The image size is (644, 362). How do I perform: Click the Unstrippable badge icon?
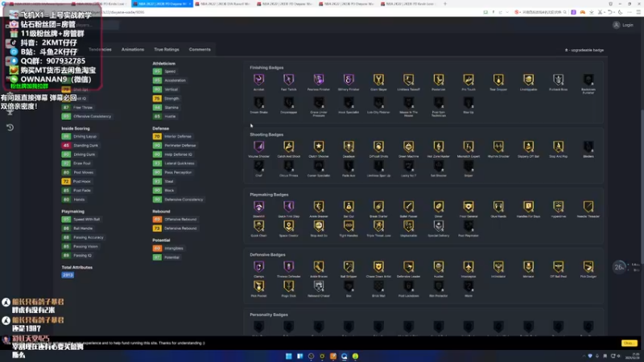[x=529, y=79]
